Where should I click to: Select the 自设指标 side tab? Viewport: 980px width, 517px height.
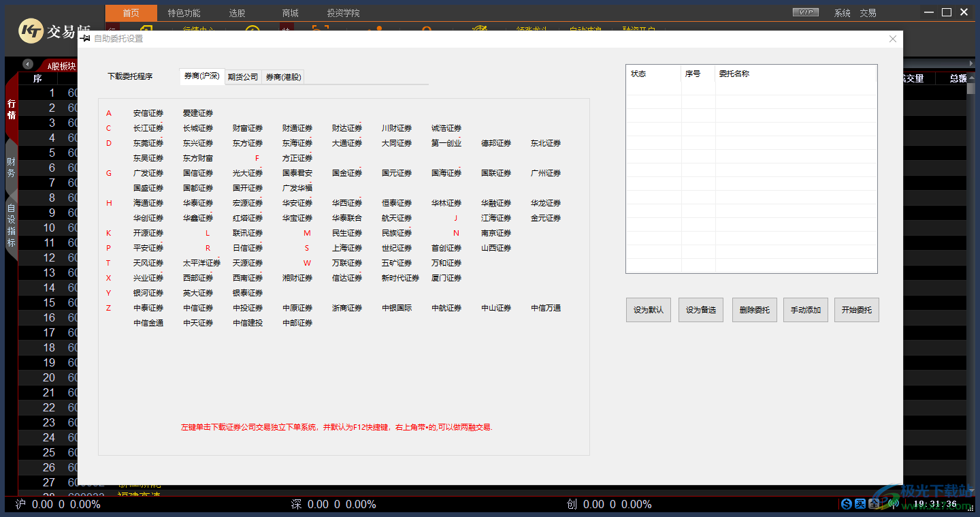click(12, 225)
